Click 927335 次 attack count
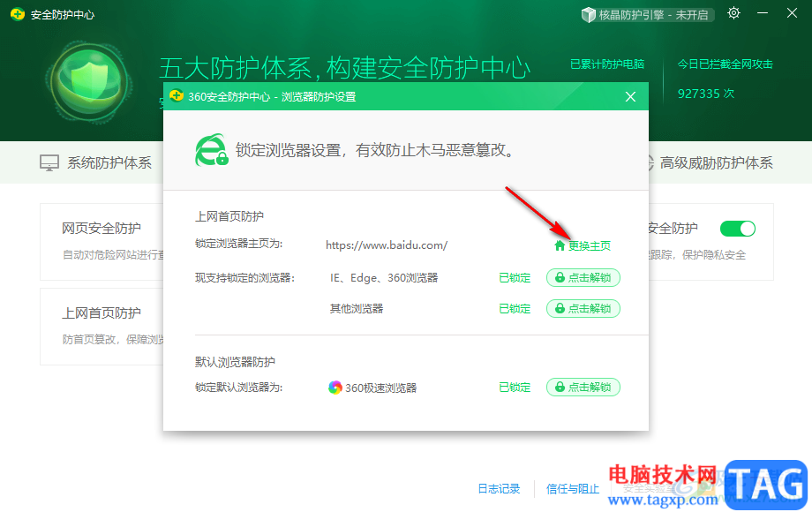812x512 pixels. coord(706,94)
